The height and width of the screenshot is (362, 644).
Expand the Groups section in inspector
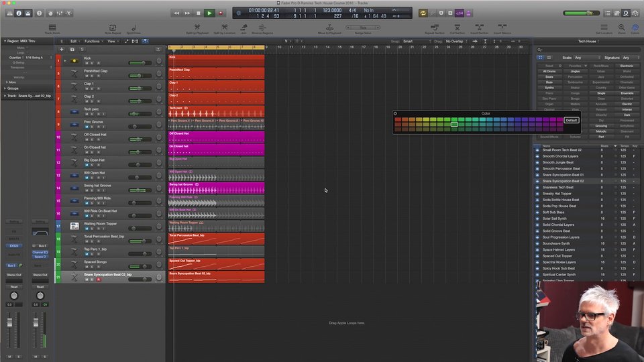[5, 88]
